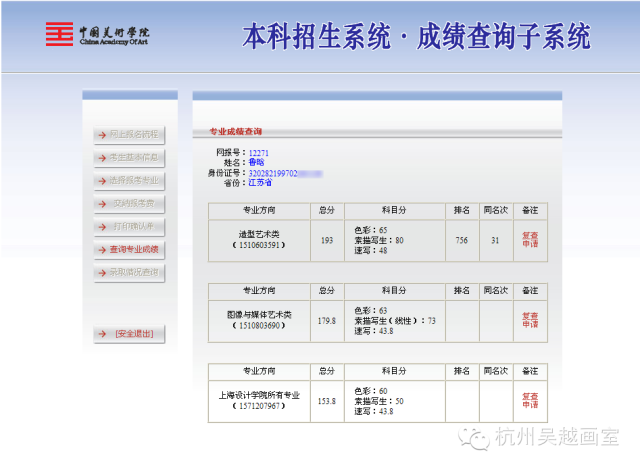Click 复查申请 for 上海设计学院所有专业
This screenshot has height=469, width=640.
pyautogui.click(x=530, y=400)
